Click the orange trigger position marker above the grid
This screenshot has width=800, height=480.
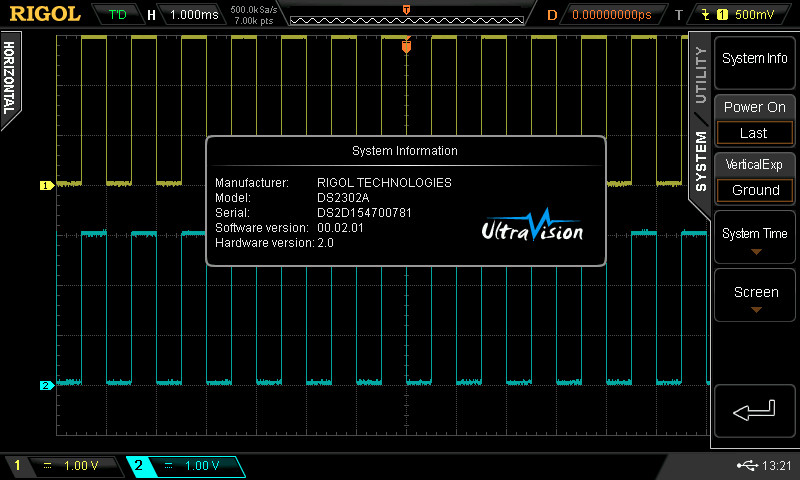click(406, 46)
